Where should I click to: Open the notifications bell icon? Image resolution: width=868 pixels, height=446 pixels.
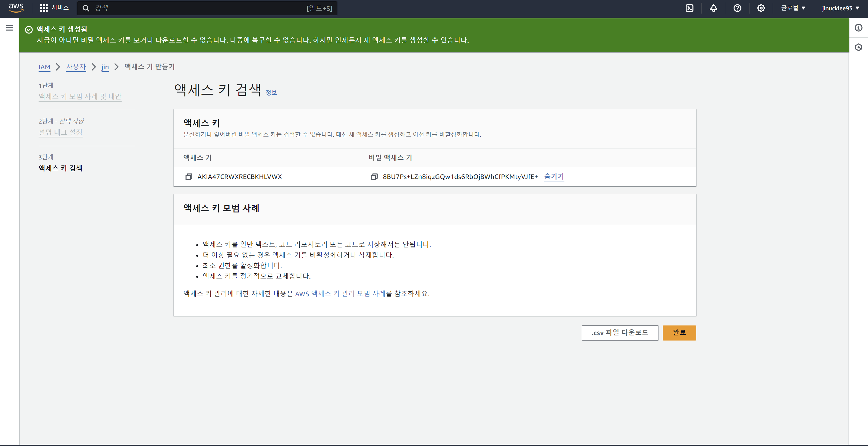point(713,8)
